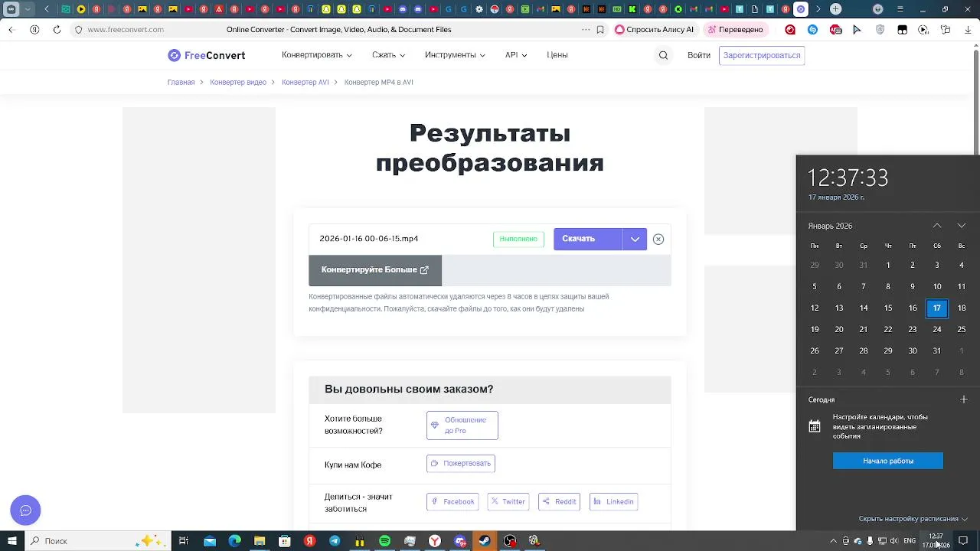
Task: Open the three-dots menu in the address bar
Action: pyautogui.click(x=586, y=30)
